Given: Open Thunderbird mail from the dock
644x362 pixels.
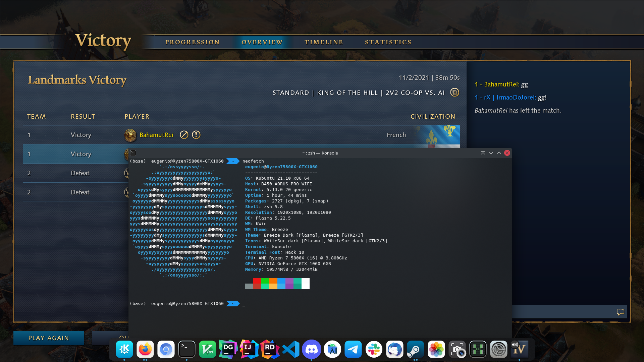Looking at the screenshot, I should coord(395,349).
